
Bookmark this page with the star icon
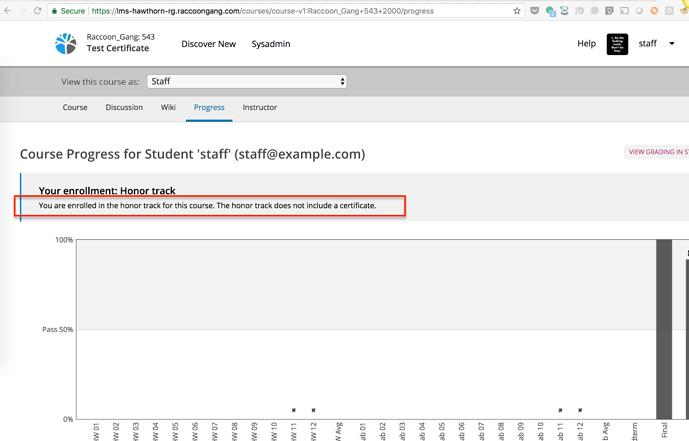517,11
